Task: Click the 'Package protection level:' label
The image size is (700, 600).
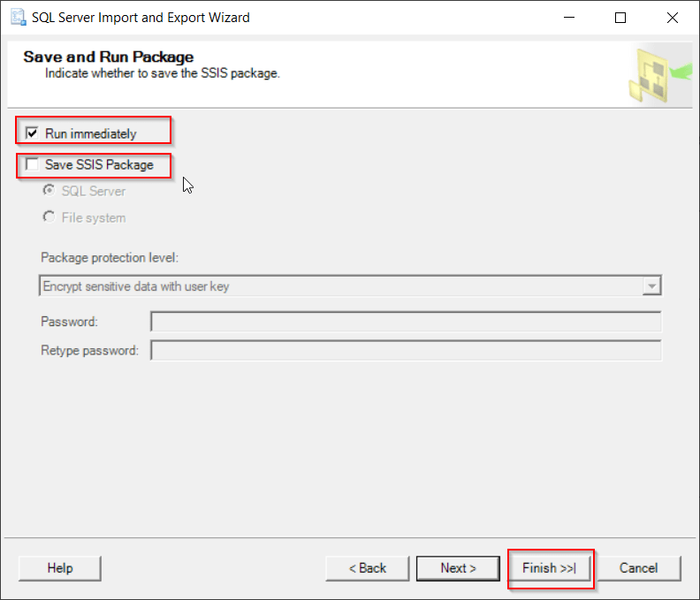Action: (x=110, y=258)
